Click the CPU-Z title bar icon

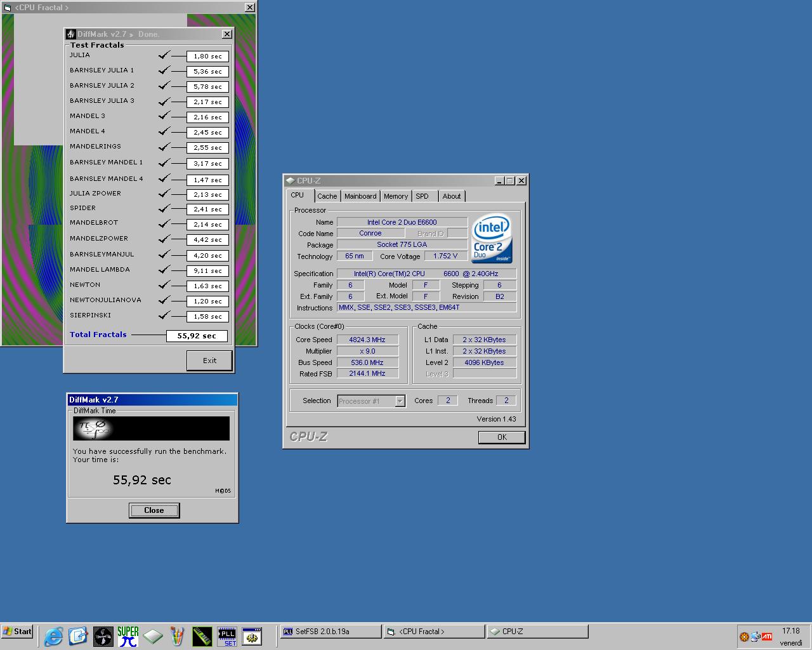(291, 181)
